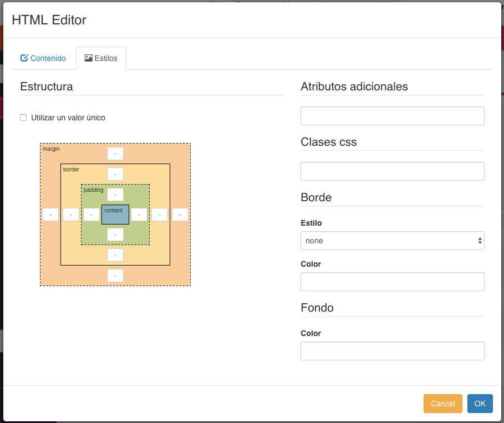Click the margin left value field
Screen dimensions: 504x423
50,215
